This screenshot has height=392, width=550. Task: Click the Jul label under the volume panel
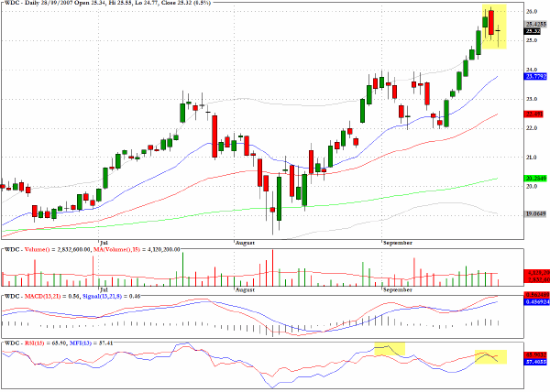(x=104, y=290)
